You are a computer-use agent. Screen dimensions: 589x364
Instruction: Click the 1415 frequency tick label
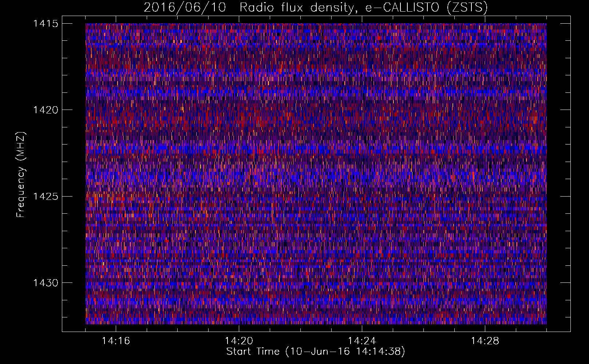tap(46, 24)
